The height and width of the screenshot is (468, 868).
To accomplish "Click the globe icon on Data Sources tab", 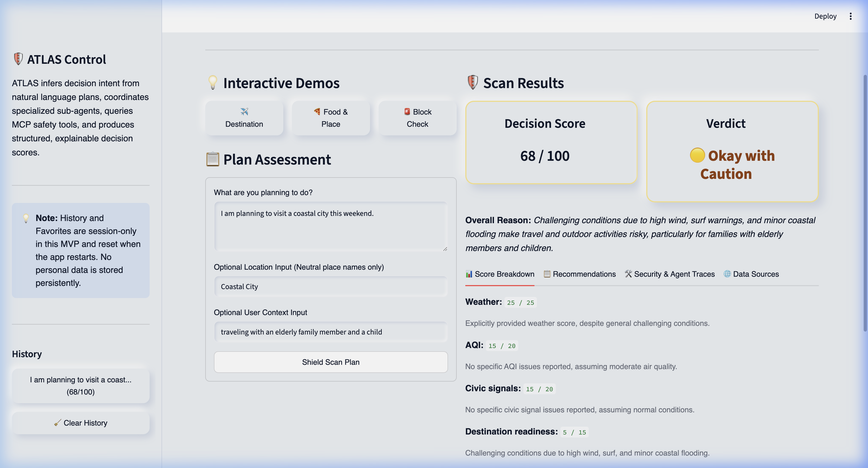I will pyautogui.click(x=727, y=274).
